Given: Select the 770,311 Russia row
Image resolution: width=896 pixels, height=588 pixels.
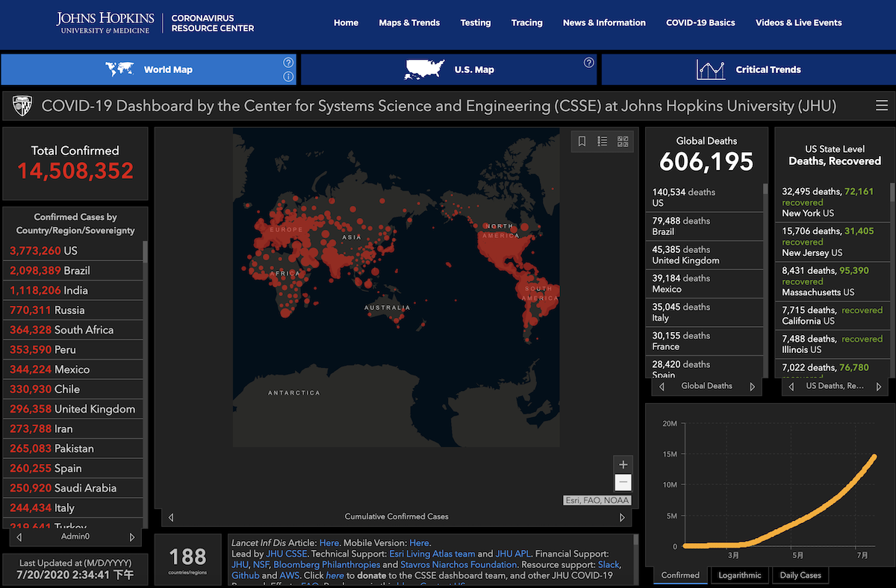Looking at the screenshot, I should pyautogui.click(x=72, y=310).
